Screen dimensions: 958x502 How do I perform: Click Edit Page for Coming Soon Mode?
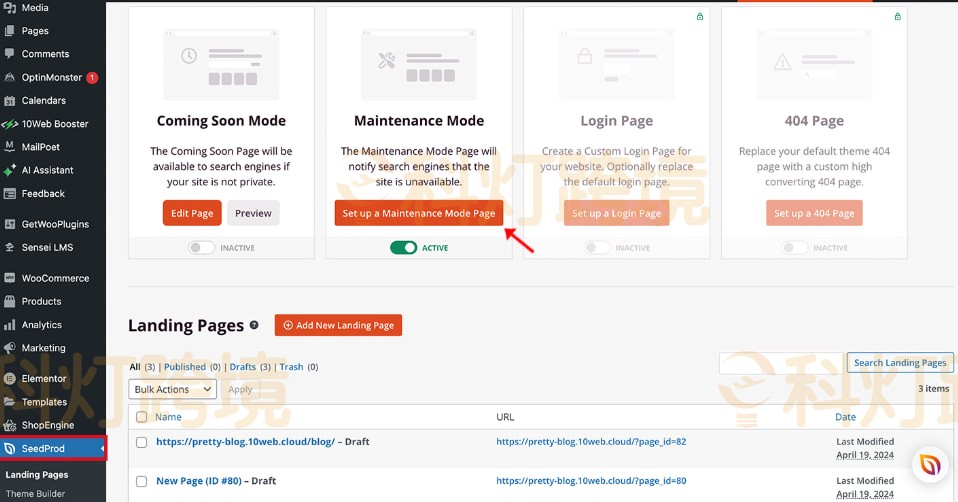[192, 213]
